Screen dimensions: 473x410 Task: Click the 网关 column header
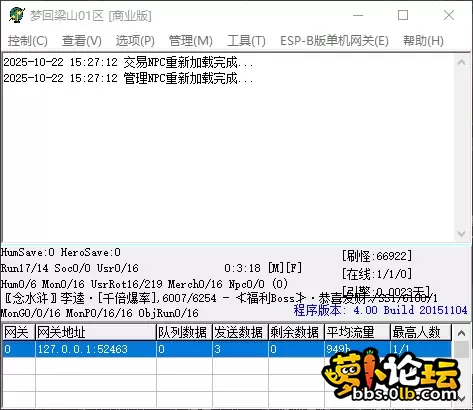tap(19, 332)
